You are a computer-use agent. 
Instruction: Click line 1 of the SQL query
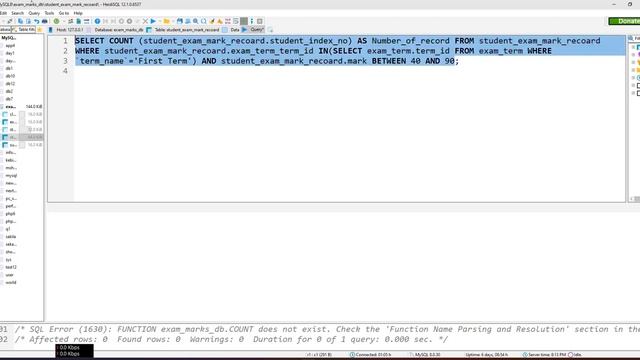tap(338, 41)
